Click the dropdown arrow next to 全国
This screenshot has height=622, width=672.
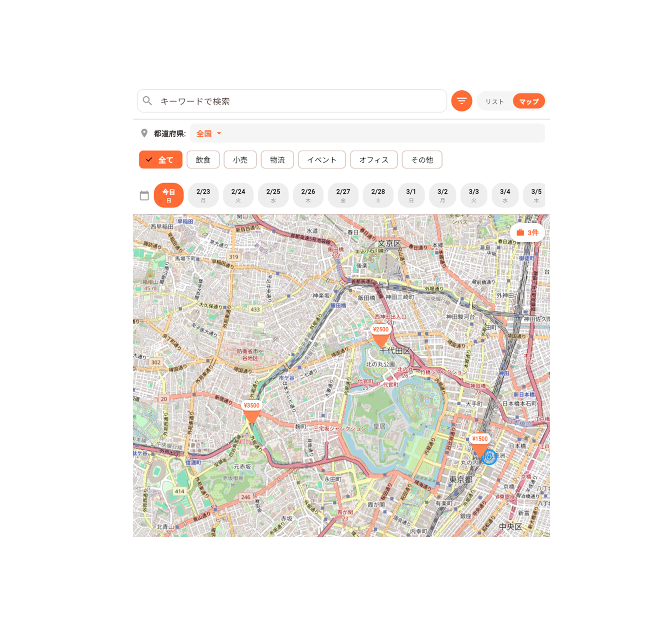coord(219,133)
